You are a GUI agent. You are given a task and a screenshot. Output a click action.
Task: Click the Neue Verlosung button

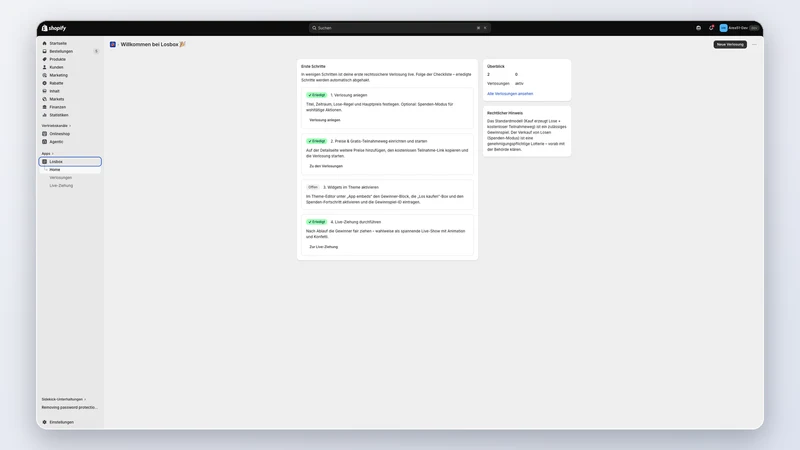[730, 44]
